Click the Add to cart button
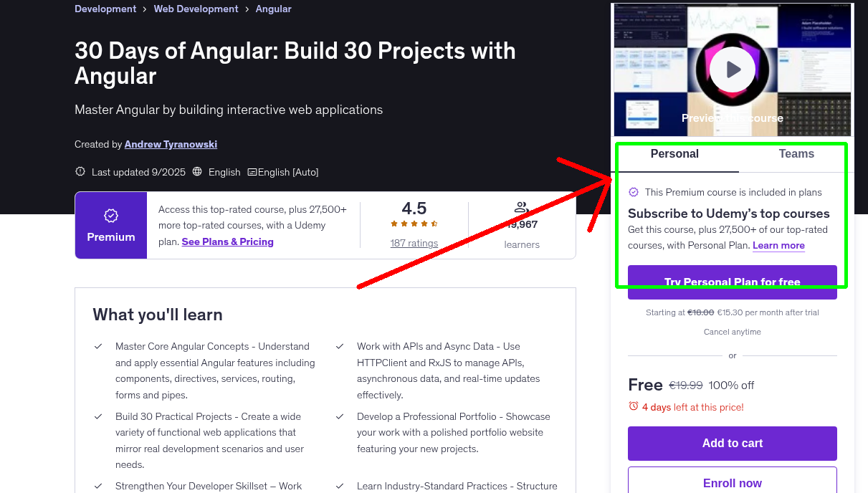Screen dimensions: 868x493 pos(733,444)
